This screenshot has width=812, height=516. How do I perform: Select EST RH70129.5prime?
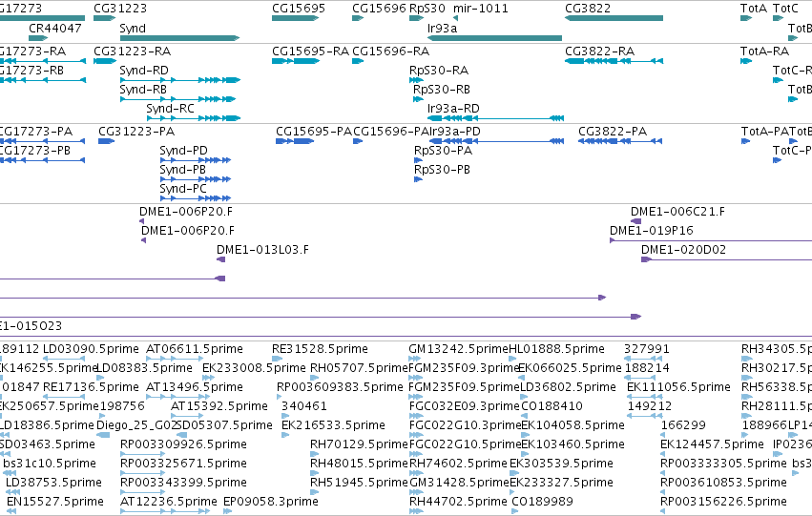pos(314,454)
